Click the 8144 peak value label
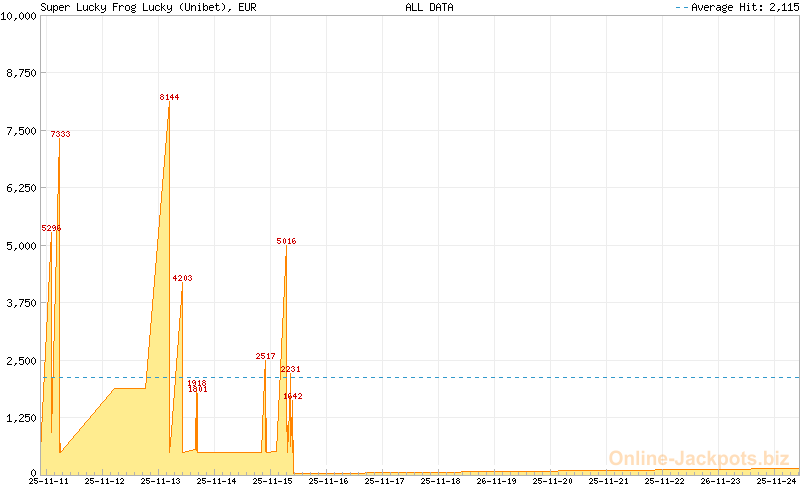The image size is (800, 490). [169, 97]
